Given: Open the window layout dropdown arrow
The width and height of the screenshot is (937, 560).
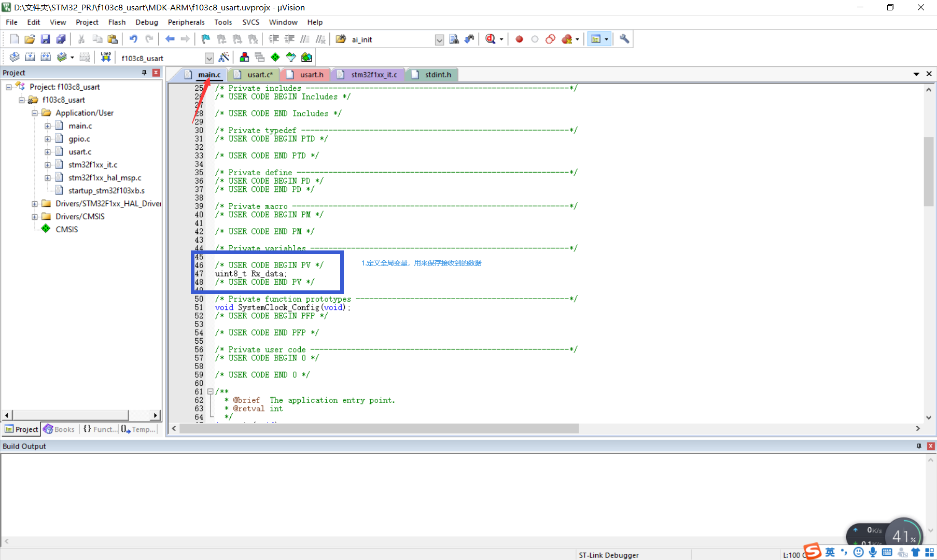Looking at the screenshot, I should [x=606, y=40].
